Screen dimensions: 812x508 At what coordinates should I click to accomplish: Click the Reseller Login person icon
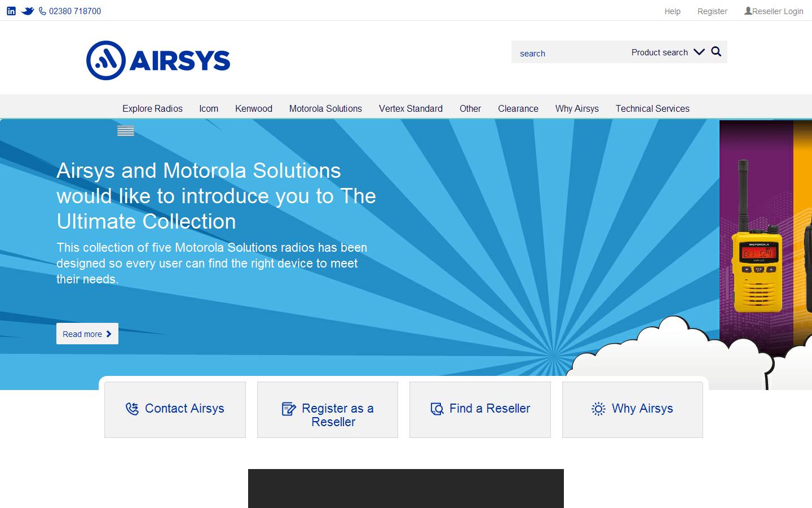point(747,10)
